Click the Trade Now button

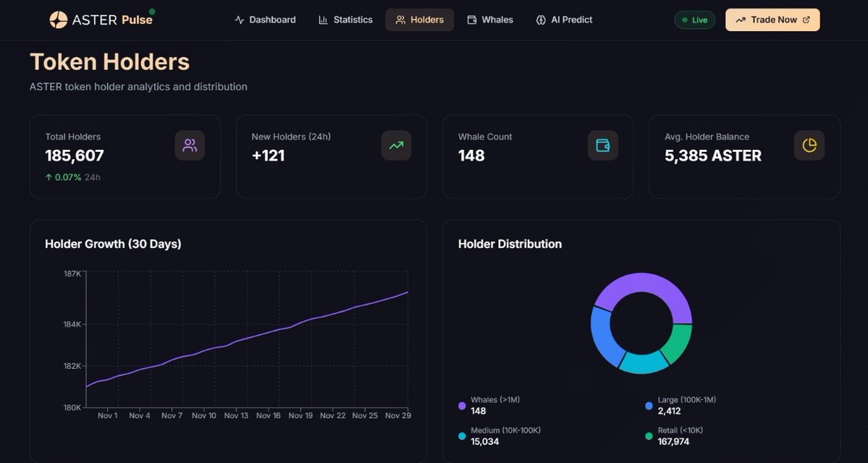(772, 20)
